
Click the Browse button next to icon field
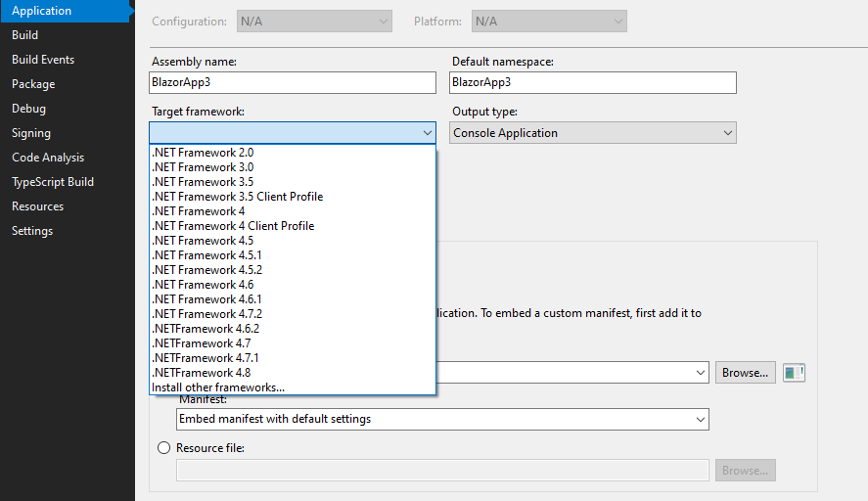[745, 373]
